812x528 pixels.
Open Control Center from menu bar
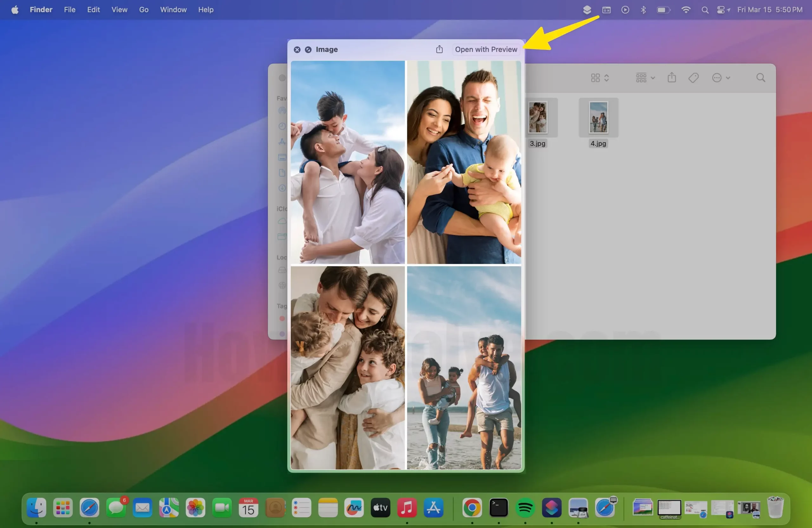pyautogui.click(x=721, y=10)
